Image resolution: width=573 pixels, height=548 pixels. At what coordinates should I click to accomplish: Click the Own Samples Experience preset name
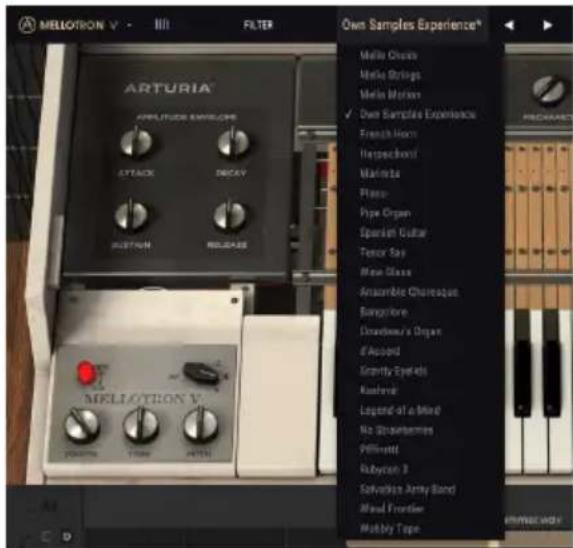[412, 25]
